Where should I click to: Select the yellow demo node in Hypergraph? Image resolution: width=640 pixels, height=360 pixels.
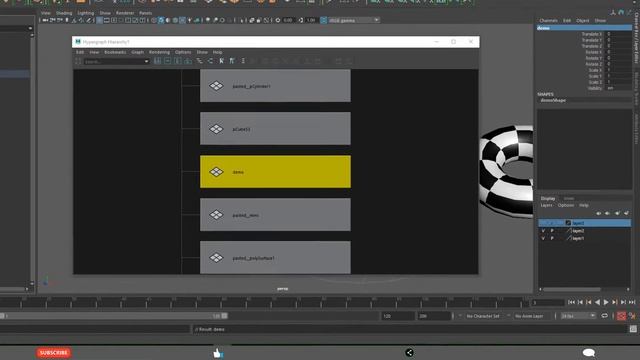(x=275, y=171)
